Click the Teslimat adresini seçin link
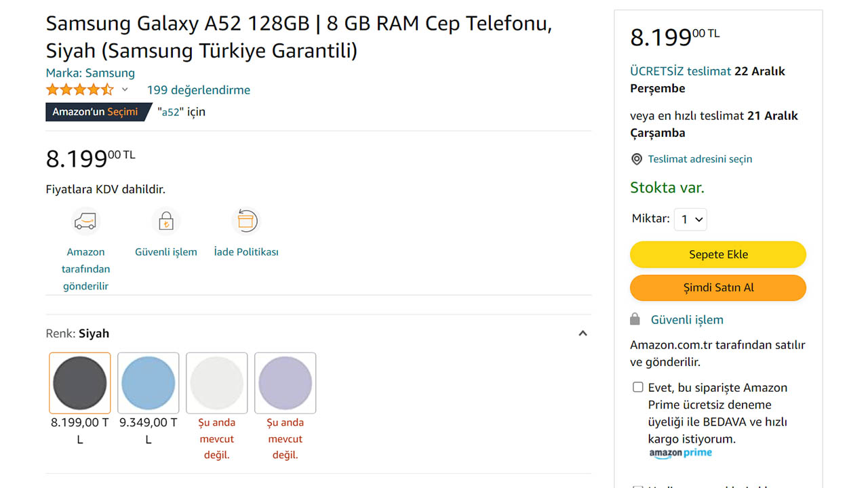 click(x=700, y=159)
